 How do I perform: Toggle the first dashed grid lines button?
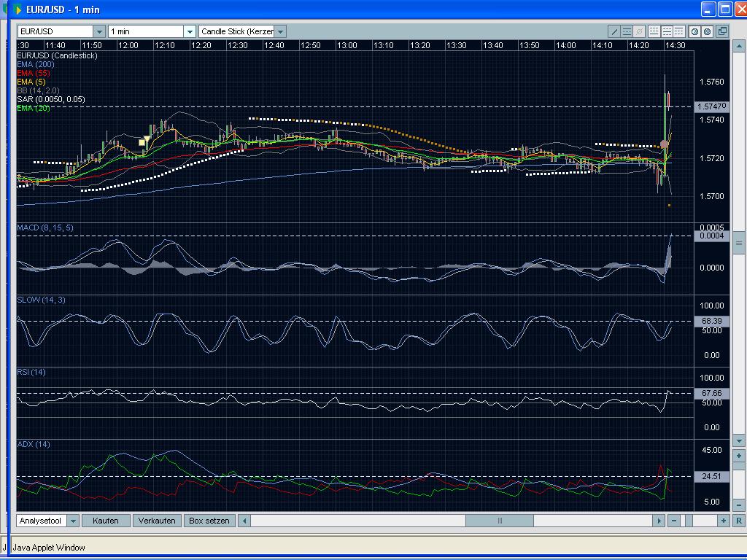coord(654,31)
